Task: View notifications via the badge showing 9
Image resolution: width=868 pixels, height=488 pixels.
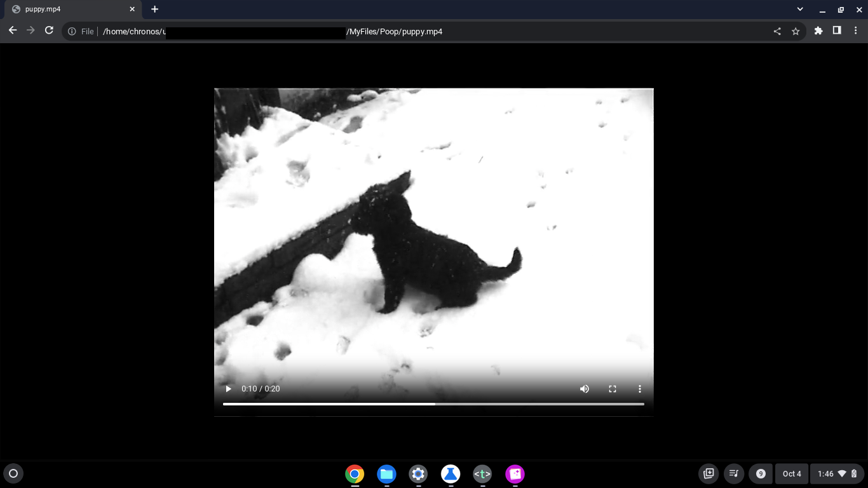Action: pos(761,473)
